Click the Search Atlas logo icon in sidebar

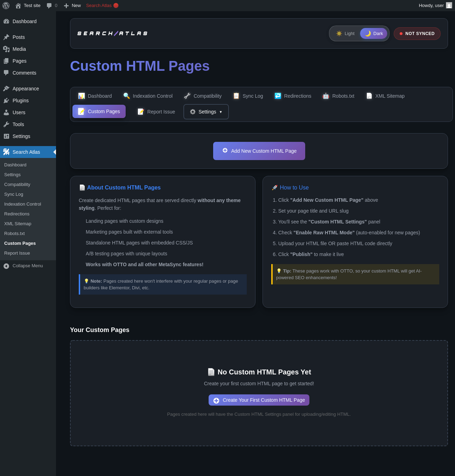(6, 152)
